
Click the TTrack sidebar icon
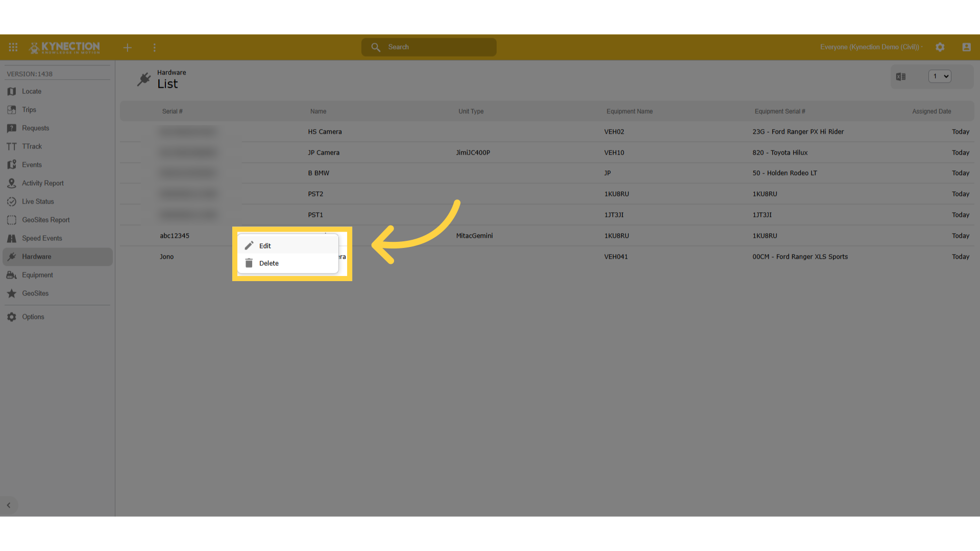point(12,146)
